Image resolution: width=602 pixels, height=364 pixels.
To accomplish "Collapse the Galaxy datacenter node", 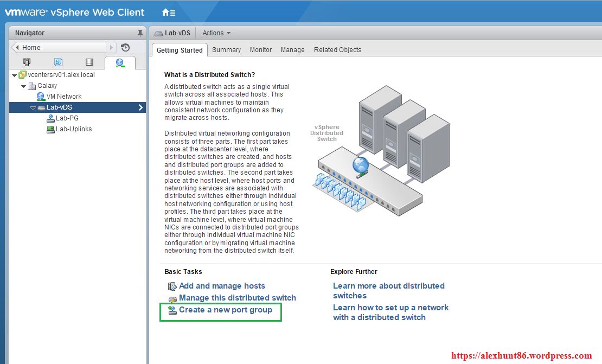I will pos(24,86).
